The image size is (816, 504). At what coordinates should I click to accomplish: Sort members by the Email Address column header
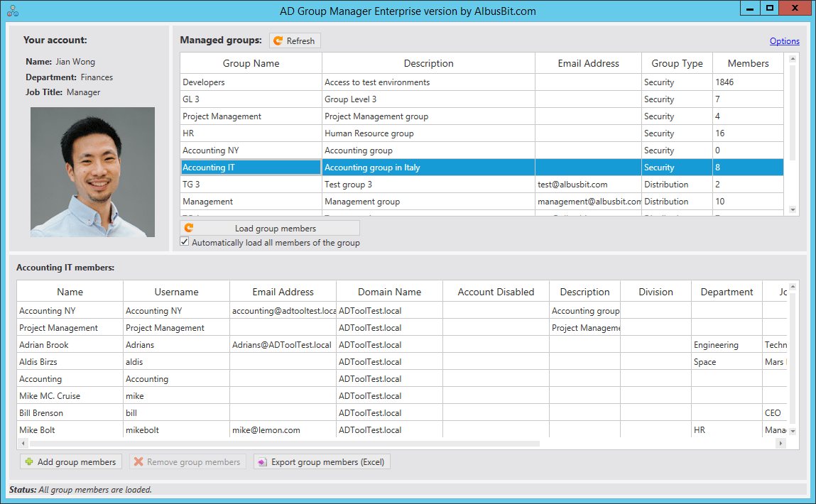tap(283, 291)
